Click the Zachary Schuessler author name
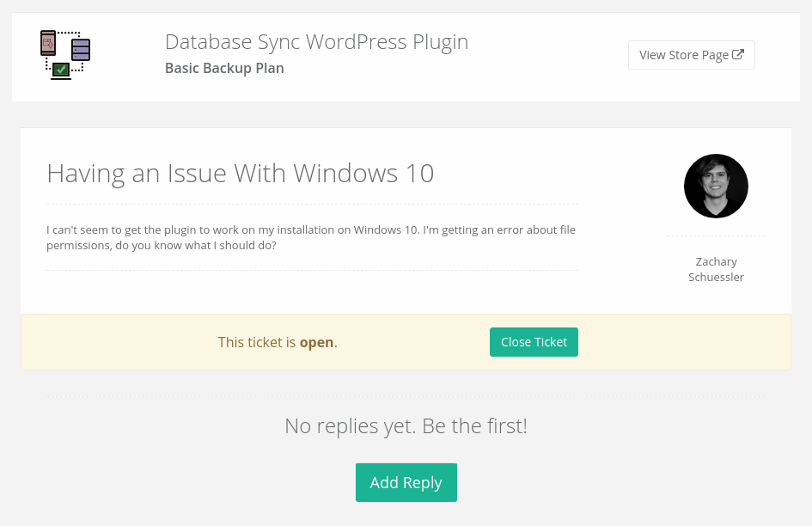Viewport: 812px width, 526px height. (x=716, y=270)
